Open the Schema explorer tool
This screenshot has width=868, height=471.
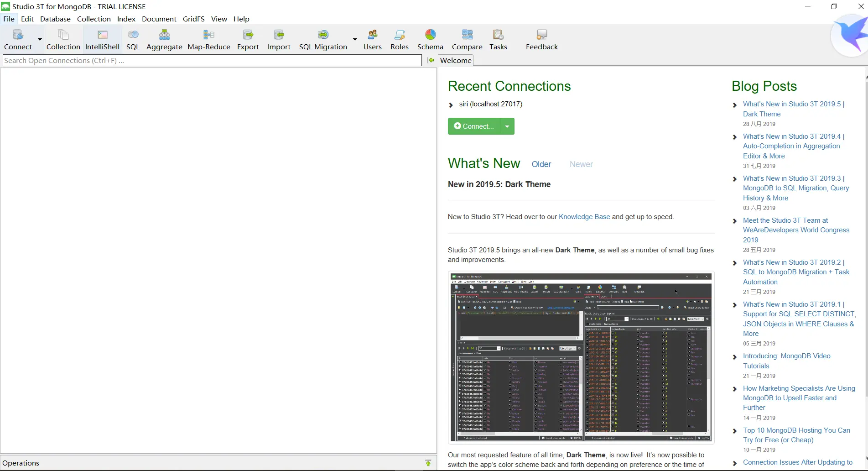430,39
